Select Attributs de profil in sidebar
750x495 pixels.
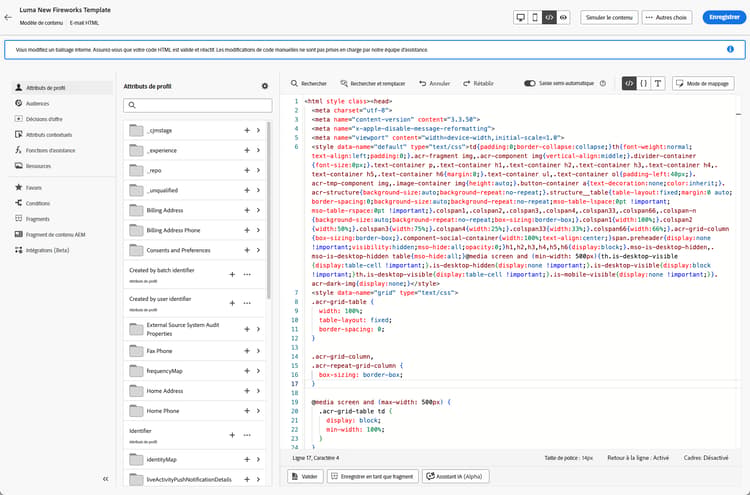[62, 88]
